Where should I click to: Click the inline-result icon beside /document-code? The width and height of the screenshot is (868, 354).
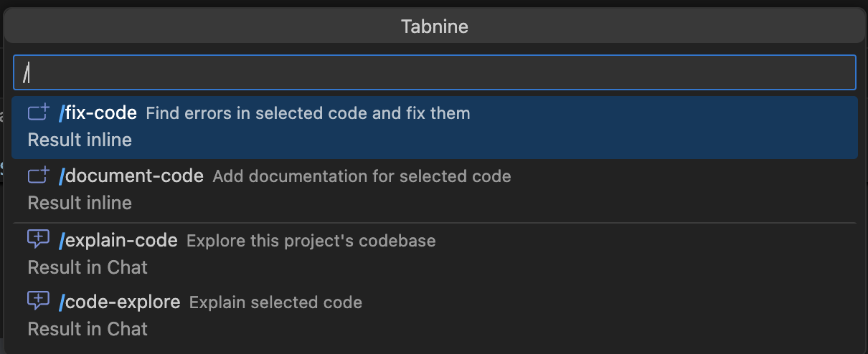(38, 176)
